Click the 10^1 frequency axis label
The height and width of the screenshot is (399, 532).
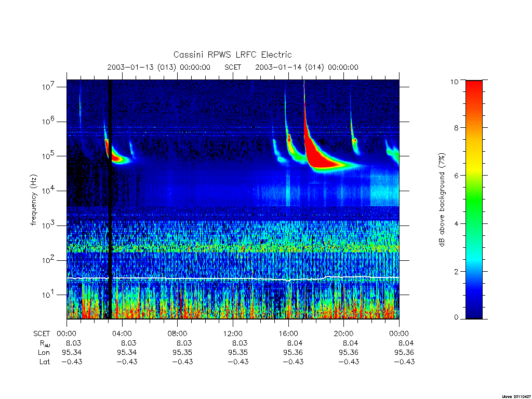pos(49,295)
